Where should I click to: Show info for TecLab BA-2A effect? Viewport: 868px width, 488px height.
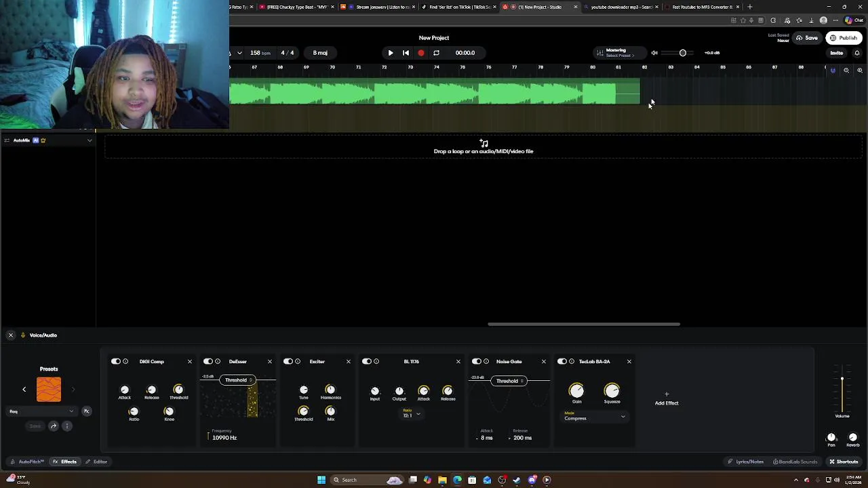[572, 362]
